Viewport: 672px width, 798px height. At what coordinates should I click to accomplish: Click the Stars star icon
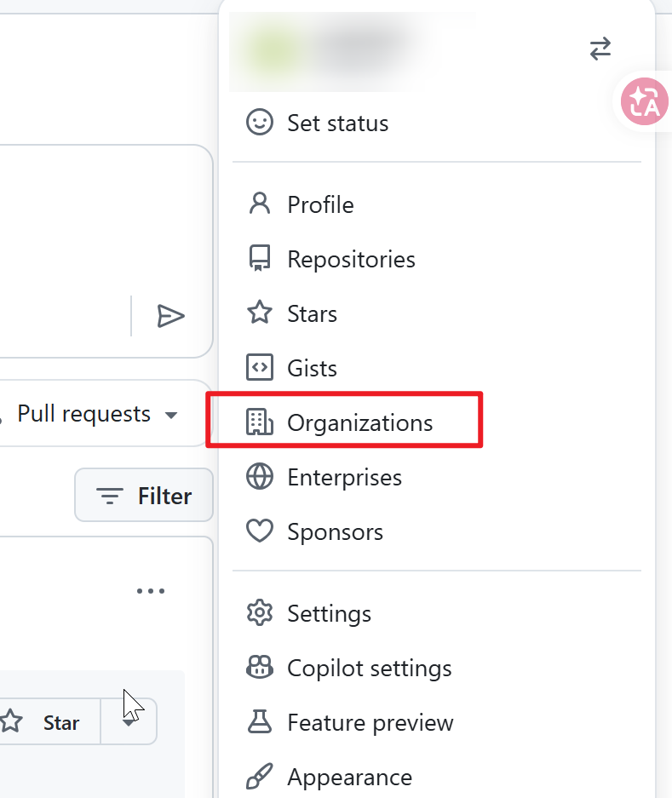click(259, 313)
